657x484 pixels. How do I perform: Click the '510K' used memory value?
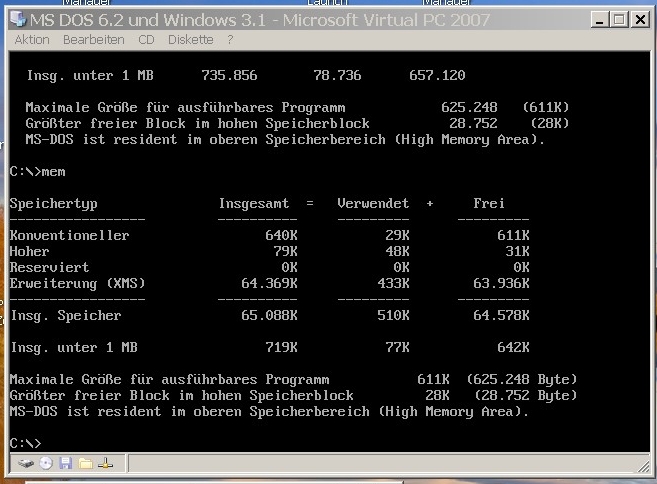(393, 316)
